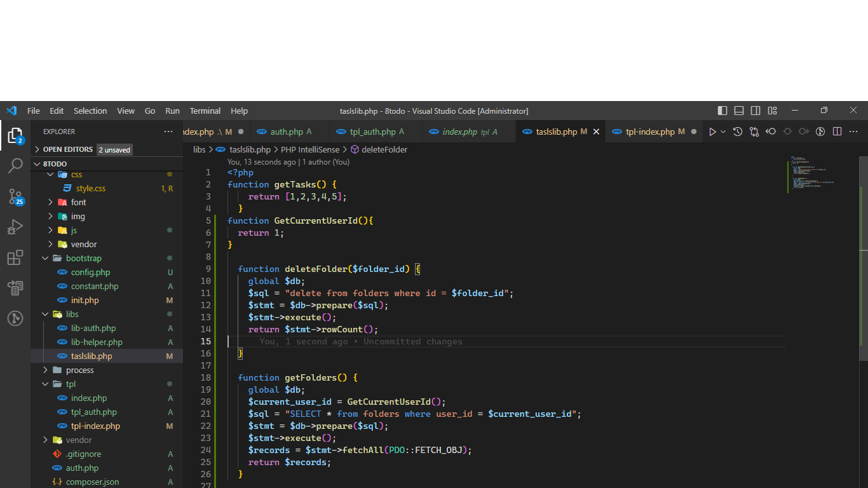Click the compare changes branch icon
The image size is (868, 488).
point(754,132)
